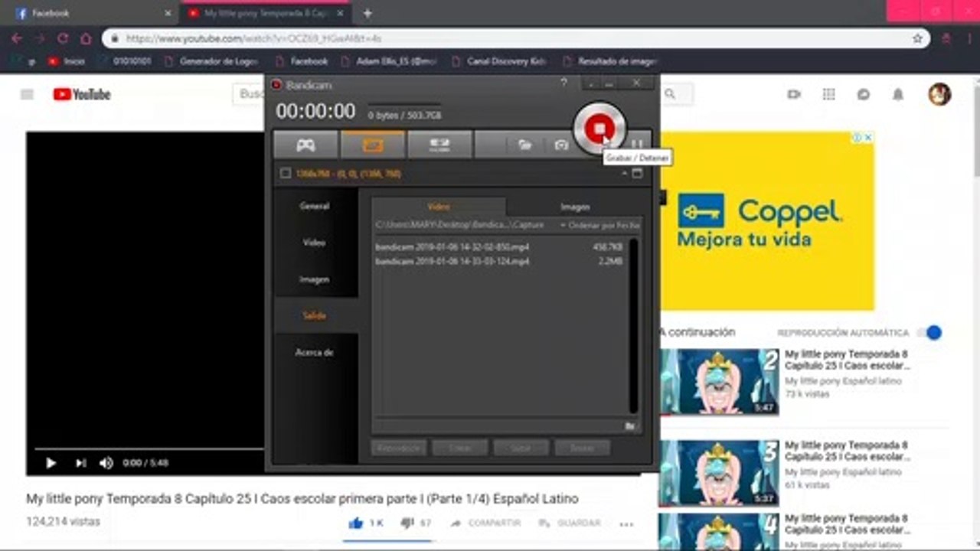Click the full screen icon in Bandicam target bar
Viewport: 980px width, 551px height.
tap(637, 174)
